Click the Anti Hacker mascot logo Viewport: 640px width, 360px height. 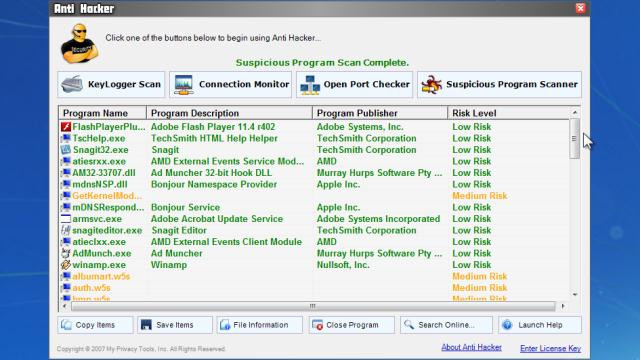(x=79, y=44)
